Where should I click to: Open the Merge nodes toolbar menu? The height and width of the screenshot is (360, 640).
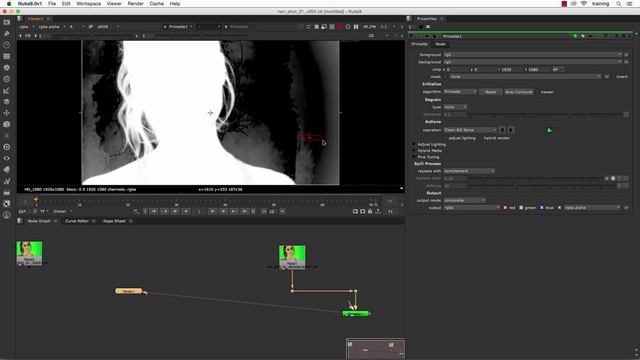(x=7, y=102)
